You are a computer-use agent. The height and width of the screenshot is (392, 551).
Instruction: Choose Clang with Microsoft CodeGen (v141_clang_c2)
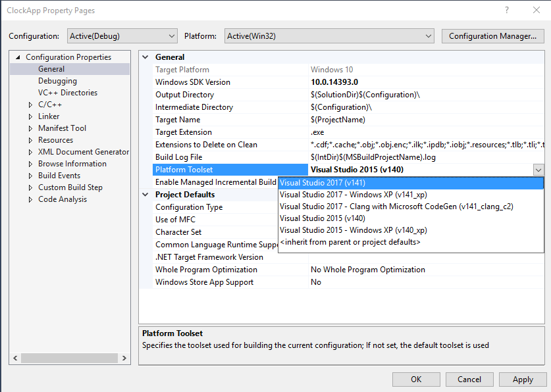click(x=411, y=207)
